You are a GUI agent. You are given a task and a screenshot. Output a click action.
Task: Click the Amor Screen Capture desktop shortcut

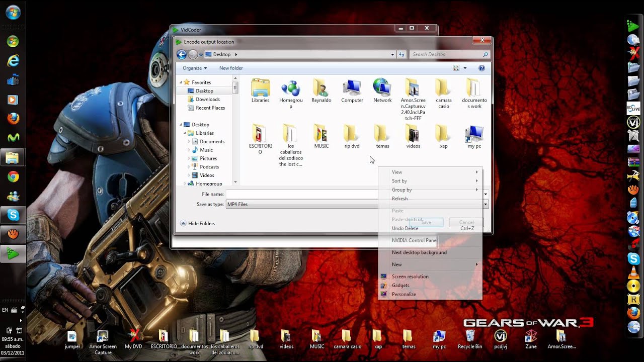[x=103, y=342]
